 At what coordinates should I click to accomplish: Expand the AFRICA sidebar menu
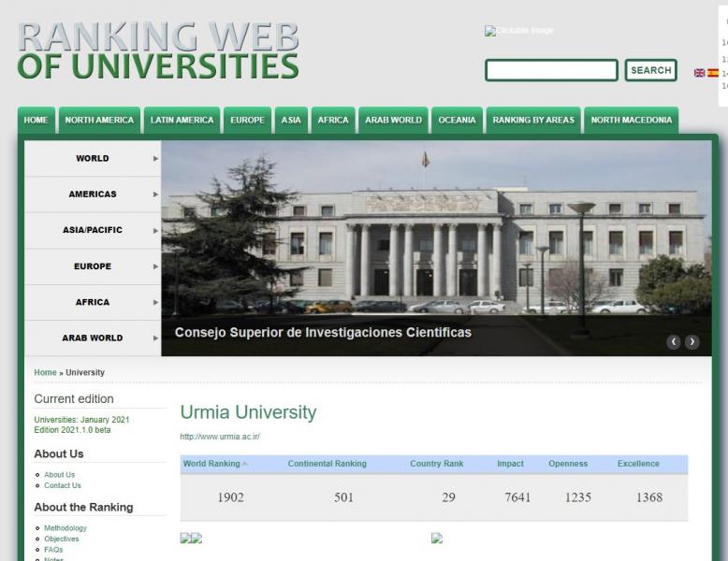(x=93, y=302)
